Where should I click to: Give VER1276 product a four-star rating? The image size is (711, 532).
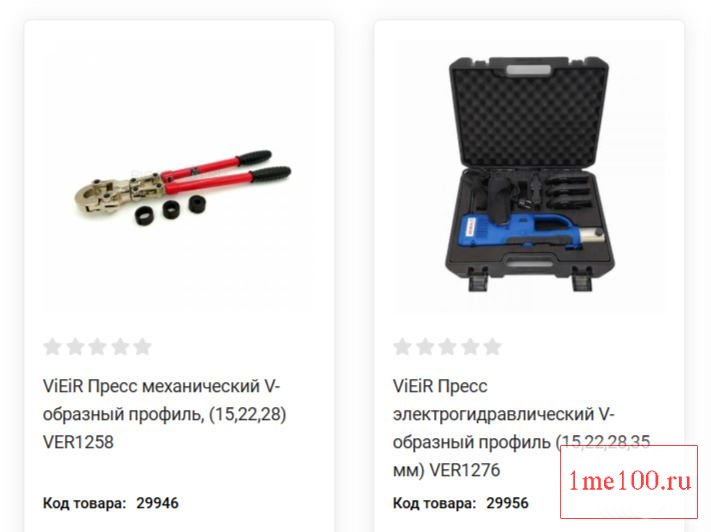click(x=470, y=347)
